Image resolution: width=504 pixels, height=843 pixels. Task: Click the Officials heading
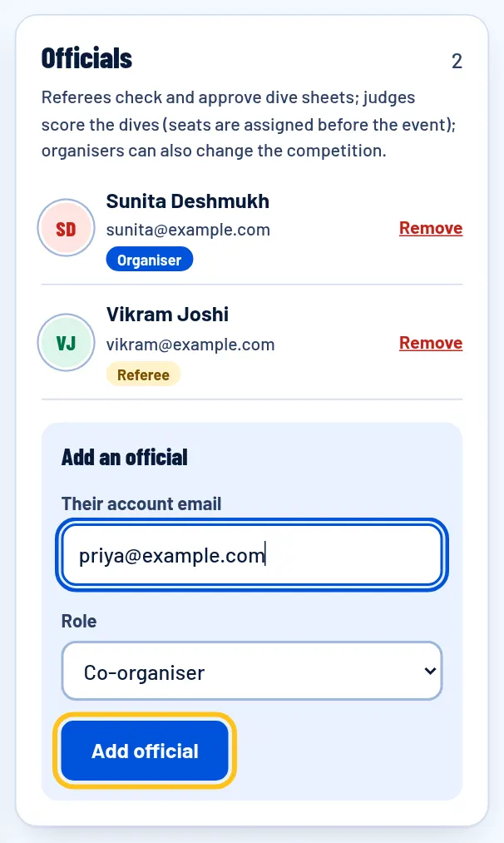coord(86,58)
